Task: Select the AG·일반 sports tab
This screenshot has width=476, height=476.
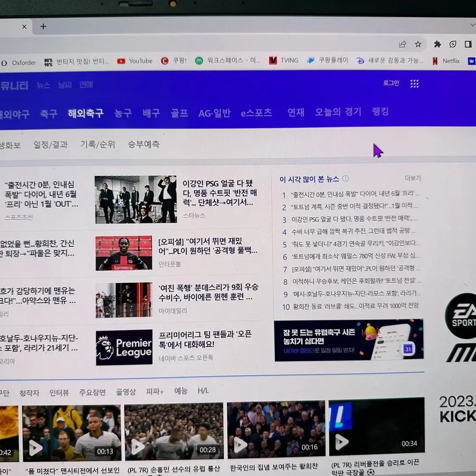Action: (214, 113)
